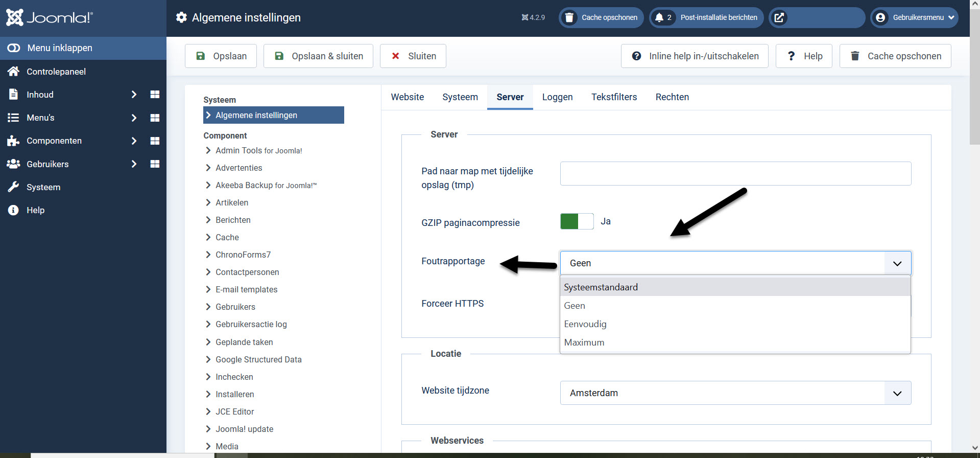Click the Controlepaneel home icon

(x=13, y=72)
